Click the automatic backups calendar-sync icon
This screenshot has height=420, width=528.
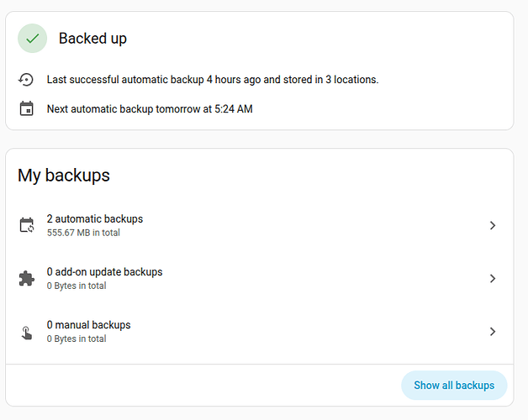coord(27,225)
